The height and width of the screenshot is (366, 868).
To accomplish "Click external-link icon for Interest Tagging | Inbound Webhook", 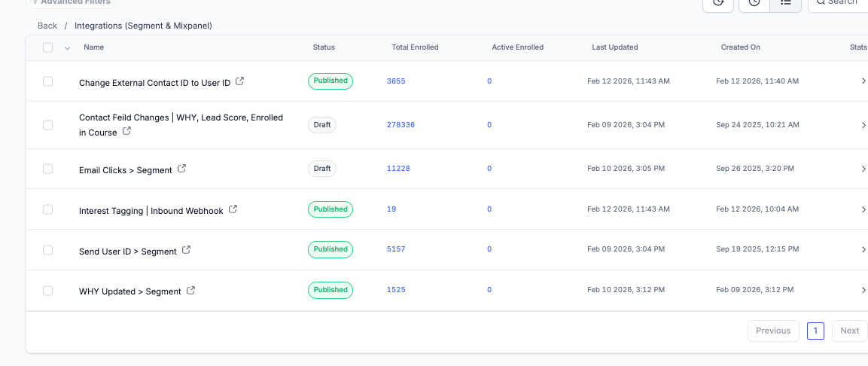I will pyautogui.click(x=233, y=209).
